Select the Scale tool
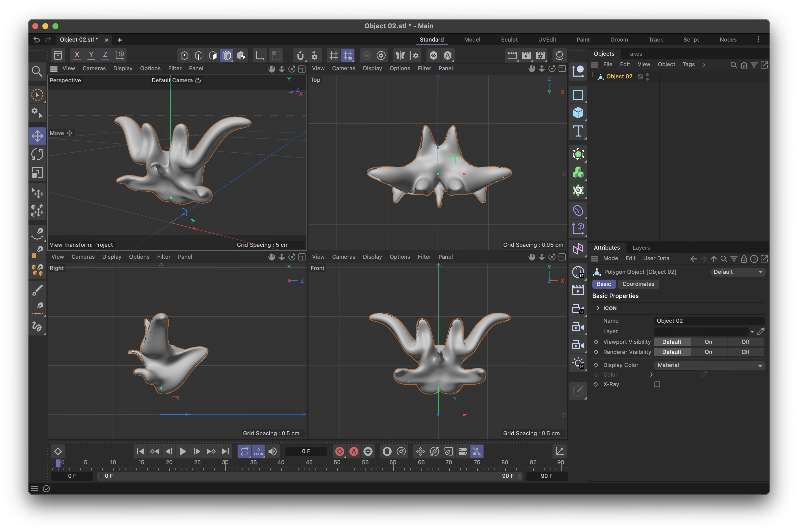This screenshot has width=798, height=532. point(37,173)
